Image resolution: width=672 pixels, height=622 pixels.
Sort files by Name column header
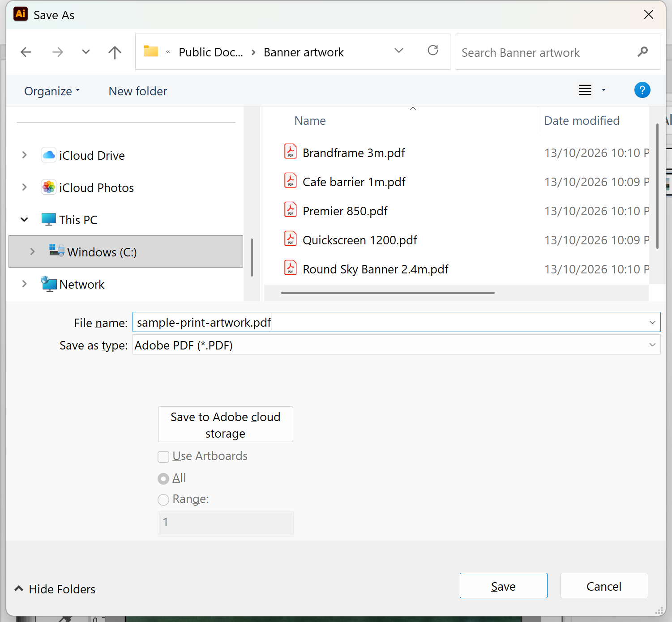[x=310, y=121]
